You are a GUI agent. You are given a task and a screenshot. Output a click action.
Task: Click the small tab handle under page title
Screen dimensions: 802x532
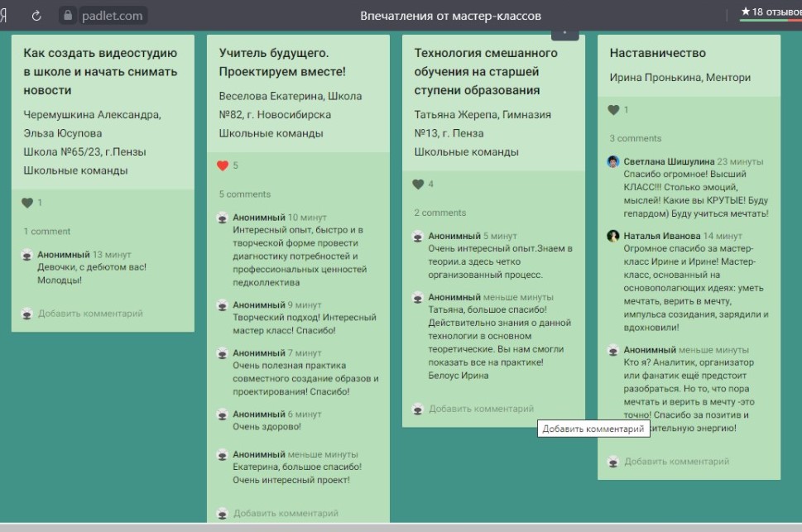point(565,33)
